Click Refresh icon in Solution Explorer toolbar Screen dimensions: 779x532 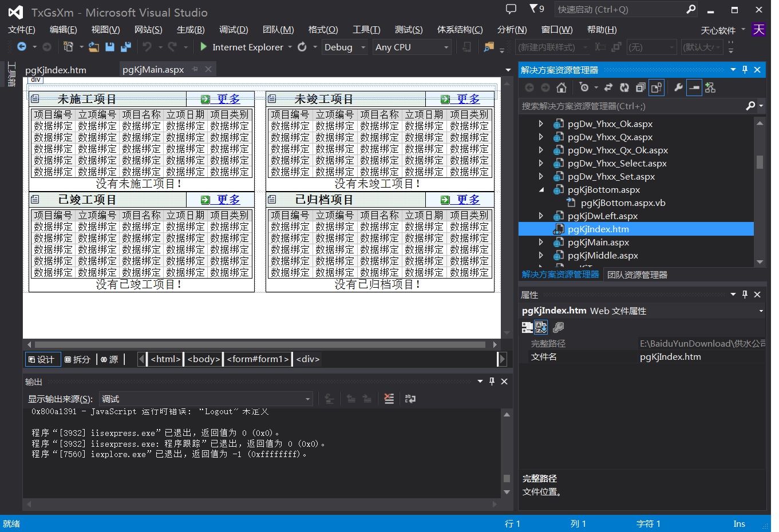click(624, 88)
